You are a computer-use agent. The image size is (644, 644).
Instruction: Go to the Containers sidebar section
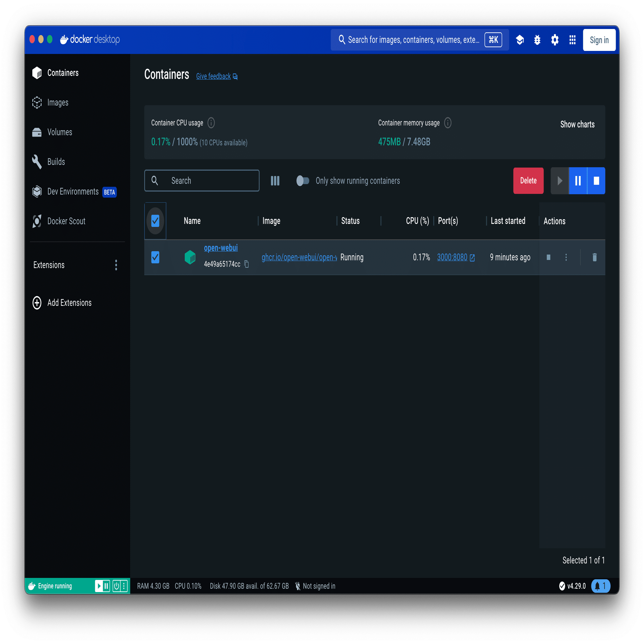[78, 73]
